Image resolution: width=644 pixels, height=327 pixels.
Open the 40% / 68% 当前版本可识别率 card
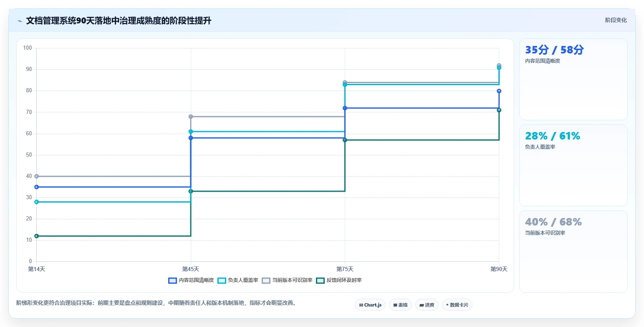pyautogui.click(x=573, y=251)
